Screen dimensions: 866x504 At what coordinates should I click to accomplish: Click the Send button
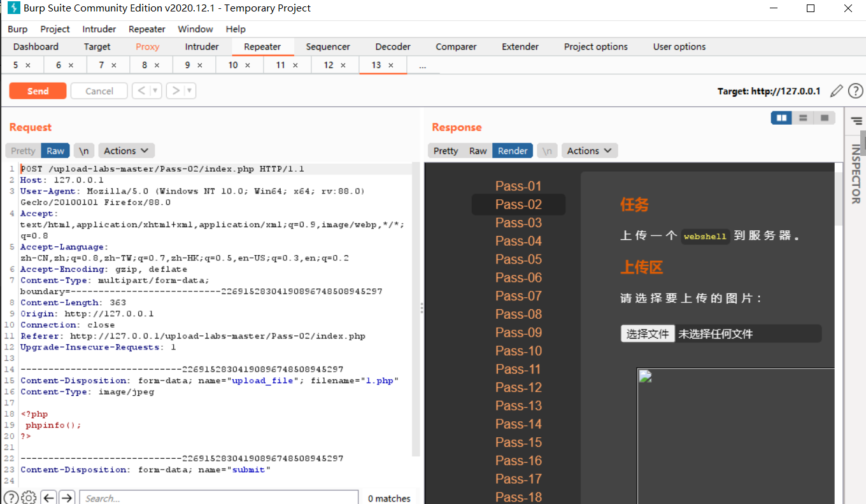click(38, 91)
